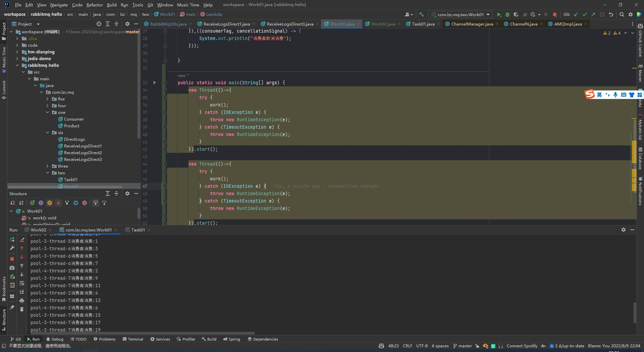This screenshot has height=352, width=644.
Task: Toggle sort by visibility in Structure
Action: [12, 203]
